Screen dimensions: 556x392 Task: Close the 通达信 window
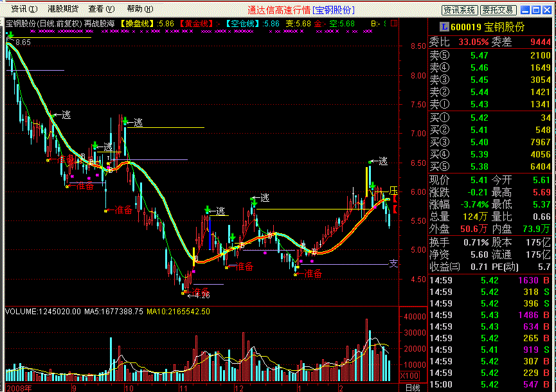click(547, 10)
